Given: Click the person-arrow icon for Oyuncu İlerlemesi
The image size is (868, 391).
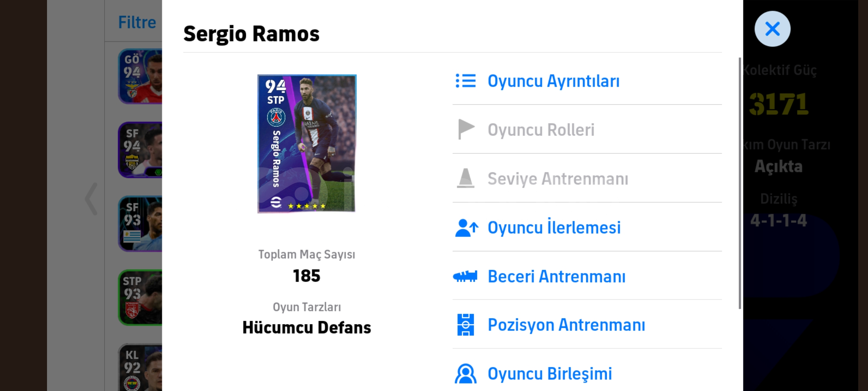Looking at the screenshot, I should click(467, 228).
